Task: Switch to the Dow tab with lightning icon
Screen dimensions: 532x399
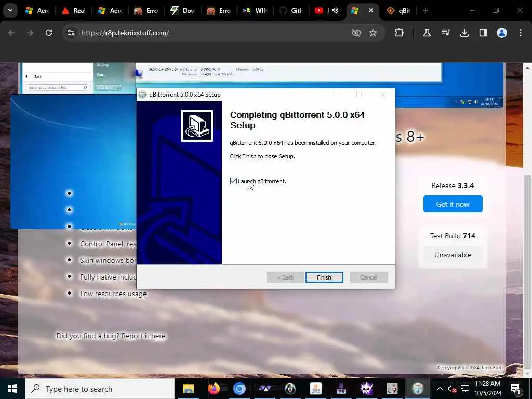Action: pos(182,10)
